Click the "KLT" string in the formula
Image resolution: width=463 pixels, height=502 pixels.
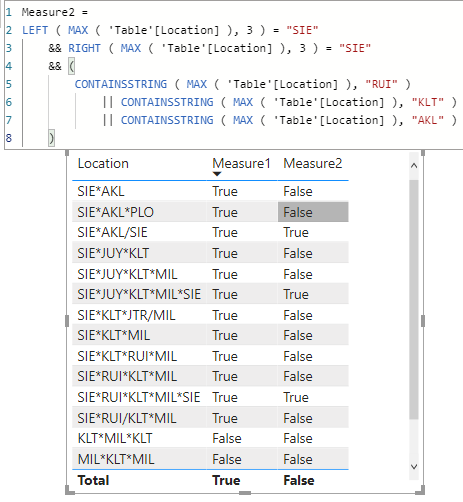coord(428,102)
